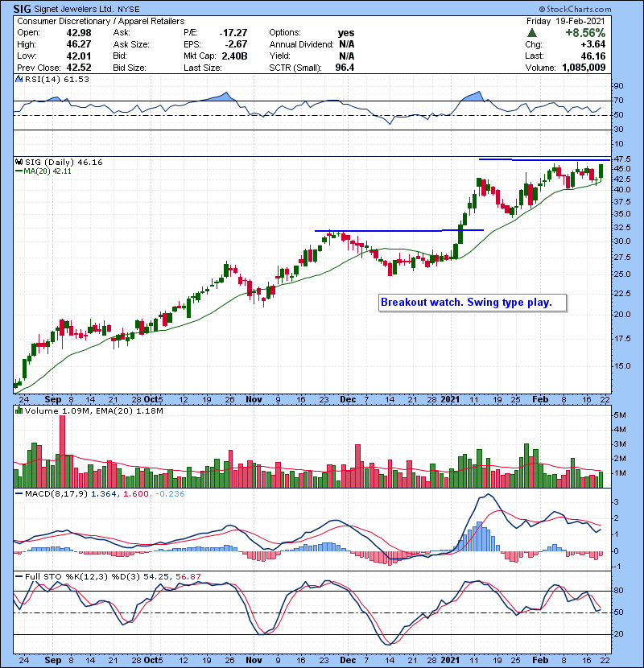Click the RSI indicator icon beside RSI(14)
The height and width of the screenshot is (668, 644).
click(x=19, y=79)
